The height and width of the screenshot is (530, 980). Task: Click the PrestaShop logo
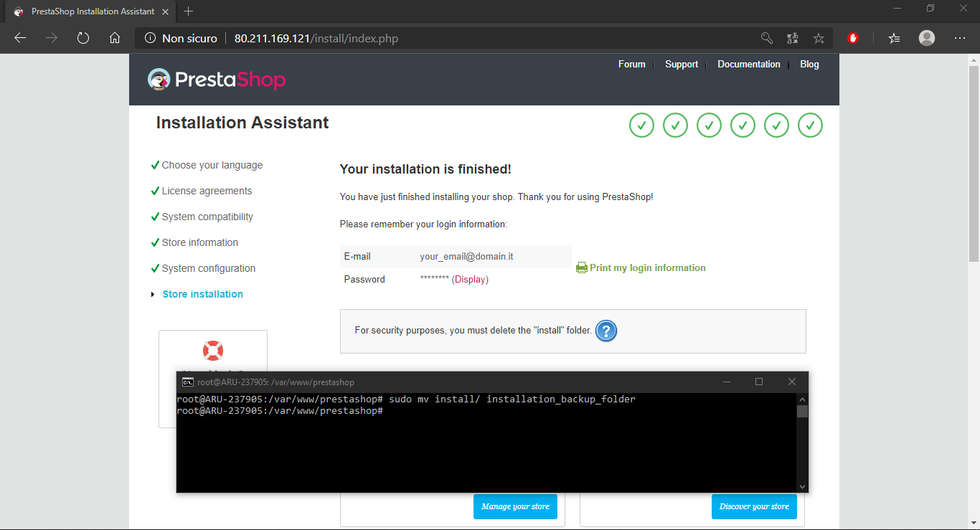coord(216,80)
